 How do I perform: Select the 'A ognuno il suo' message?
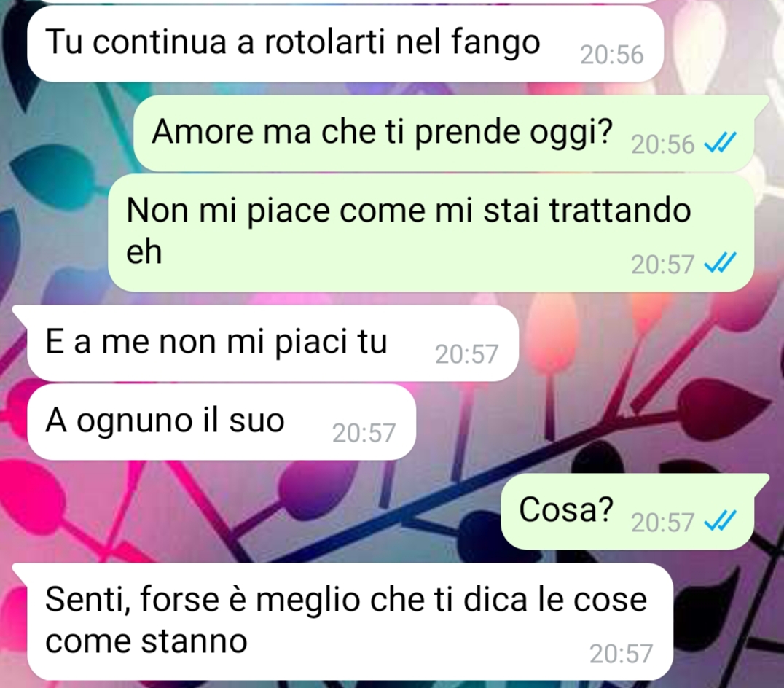click(x=222, y=422)
